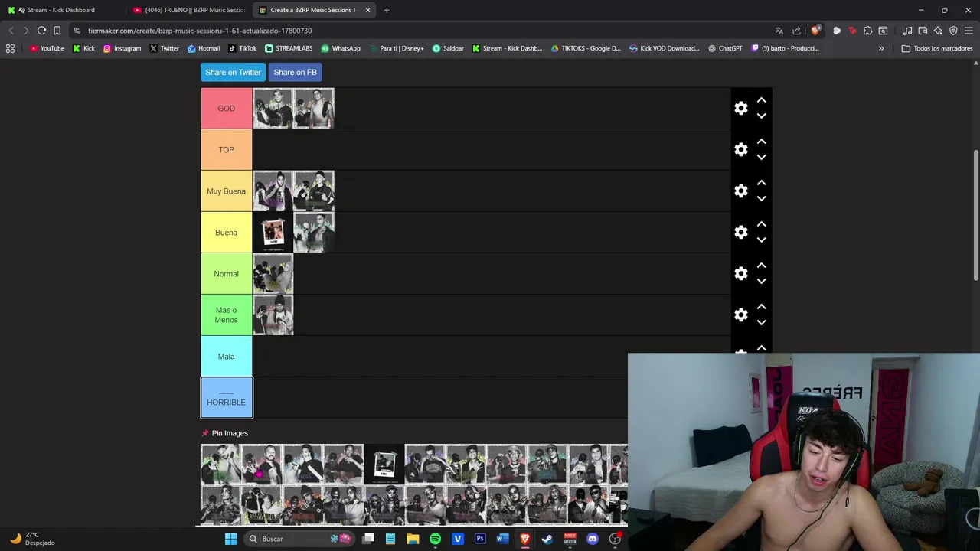
Task: Translate this page icon
Action: (x=779, y=31)
